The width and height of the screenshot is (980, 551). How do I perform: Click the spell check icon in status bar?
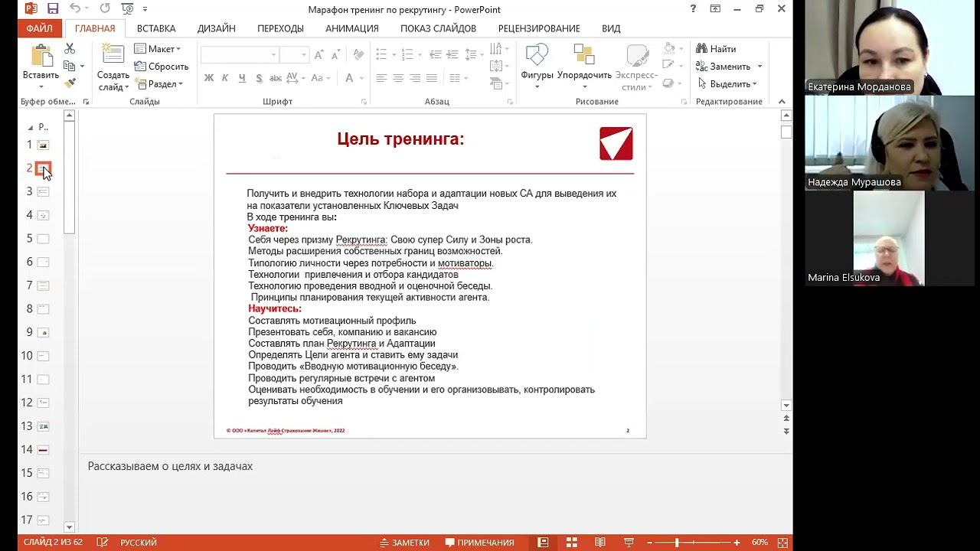click(x=102, y=543)
